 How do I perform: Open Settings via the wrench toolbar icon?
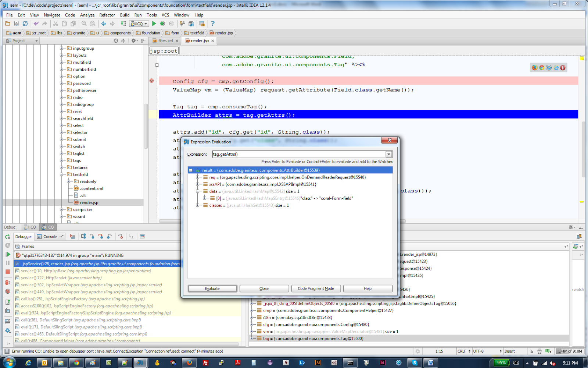[182, 24]
